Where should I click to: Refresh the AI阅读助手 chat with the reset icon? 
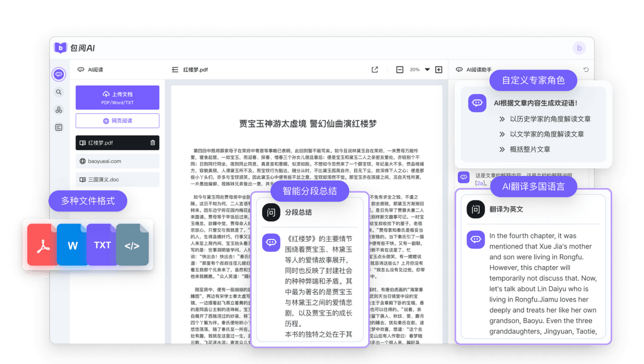[586, 69]
